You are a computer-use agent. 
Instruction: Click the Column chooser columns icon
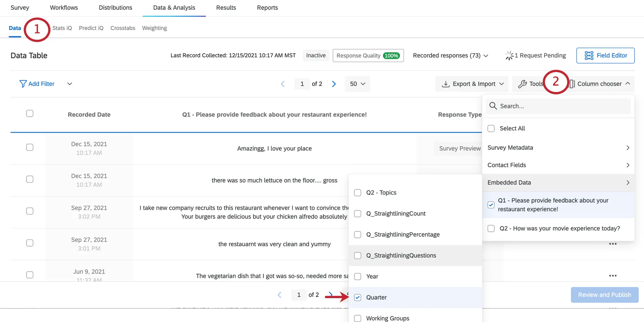click(572, 84)
